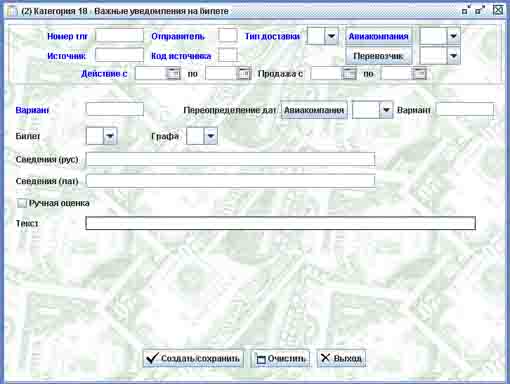
Task: Focus the Источник input field
Action: click(119, 55)
